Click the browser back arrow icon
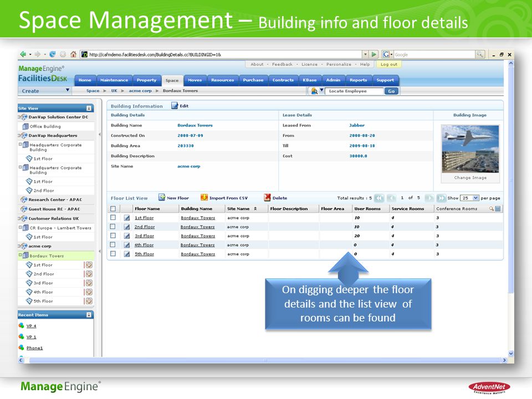Image resolution: width=532 pixels, height=399 pixels. [23, 54]
